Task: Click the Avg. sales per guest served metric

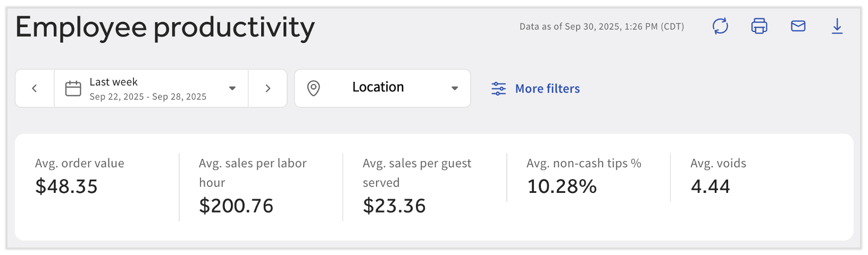Action: [416, 186]
